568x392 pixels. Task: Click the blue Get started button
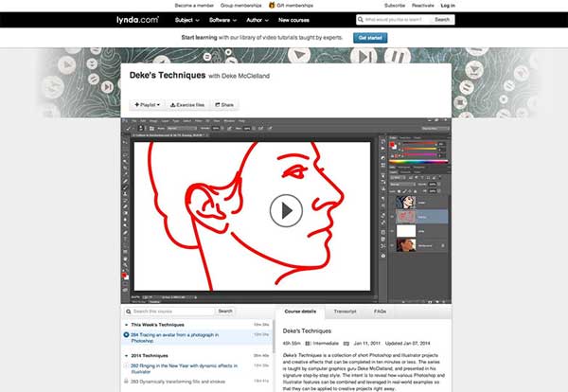(370, 38)
